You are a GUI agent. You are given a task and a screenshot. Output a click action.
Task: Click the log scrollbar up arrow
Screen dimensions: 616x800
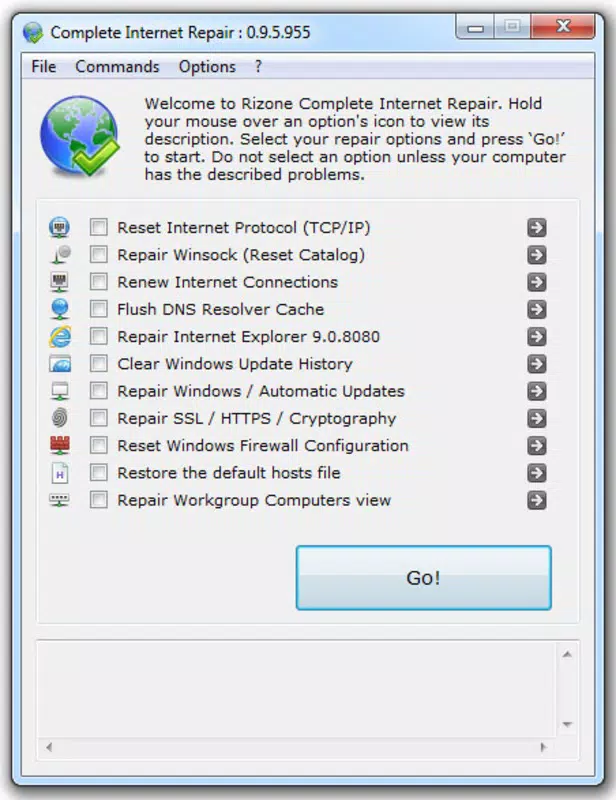567,654
